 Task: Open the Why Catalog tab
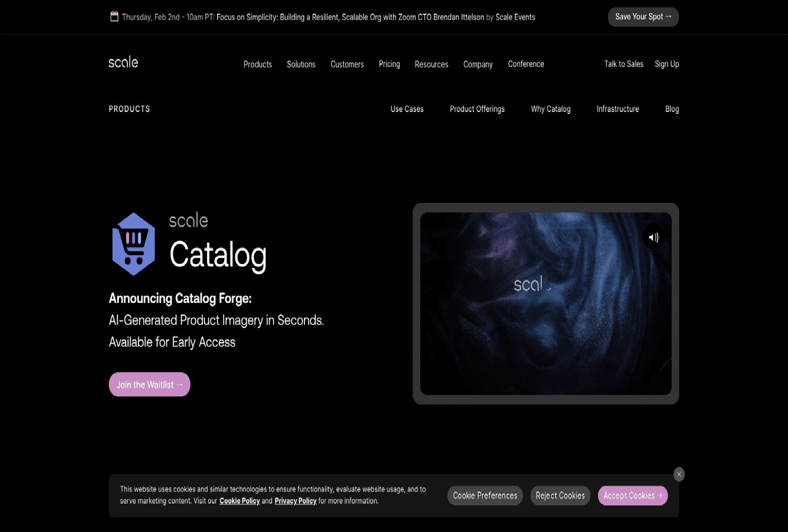pyautogui.click(x=551, y=109)
